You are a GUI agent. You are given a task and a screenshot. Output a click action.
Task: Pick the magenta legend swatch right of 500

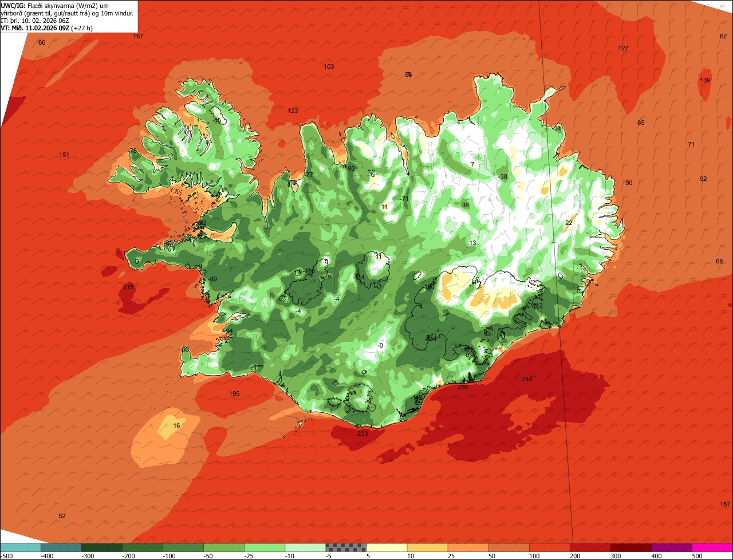tap(712, 547)
